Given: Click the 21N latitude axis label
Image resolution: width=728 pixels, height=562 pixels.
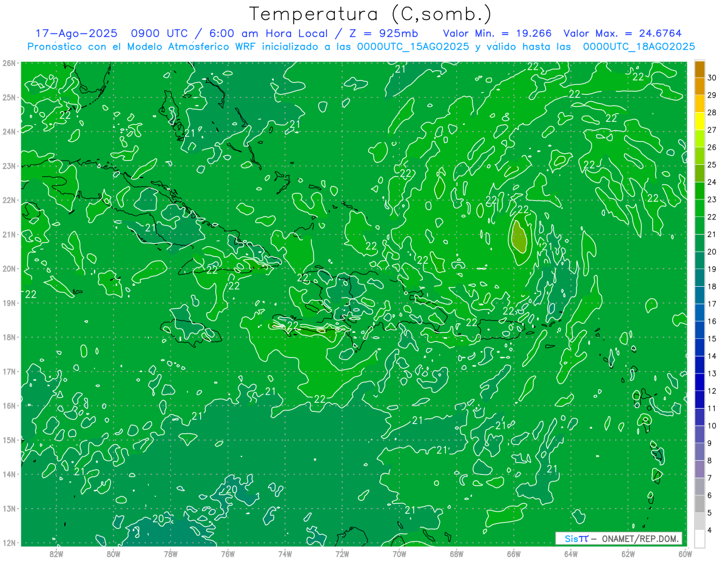Looking at the screenshot, I should (9, 234).
